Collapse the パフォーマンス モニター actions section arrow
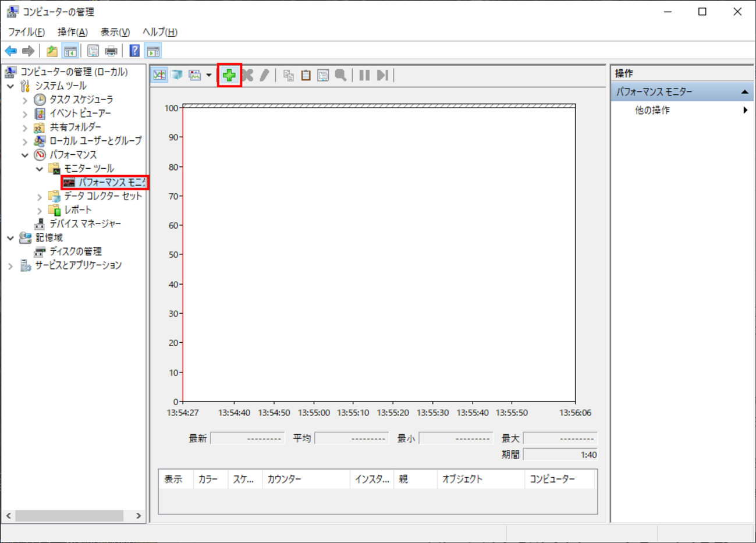The image size is (756, 543). coord(744,92)
